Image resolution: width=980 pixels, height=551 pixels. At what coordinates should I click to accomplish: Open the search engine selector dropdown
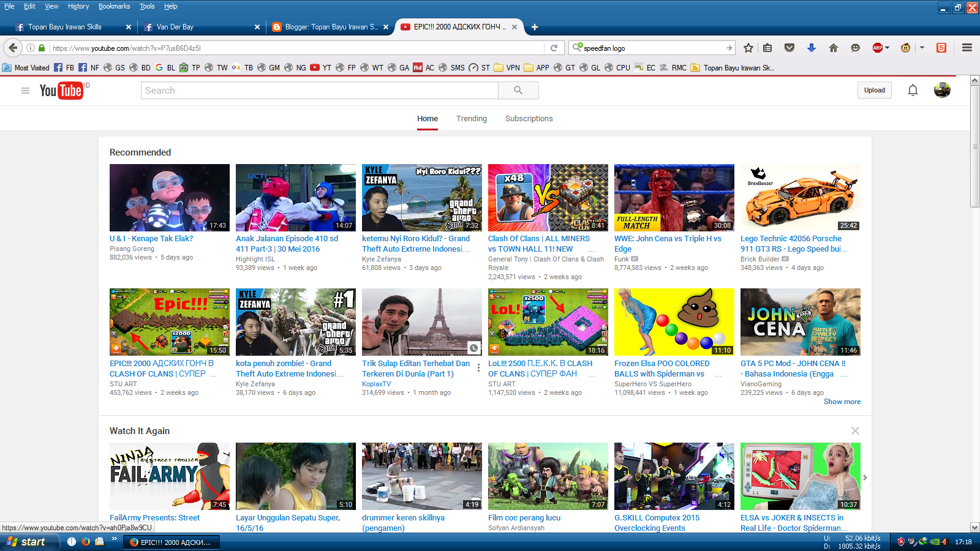click(x=577, y=47)
